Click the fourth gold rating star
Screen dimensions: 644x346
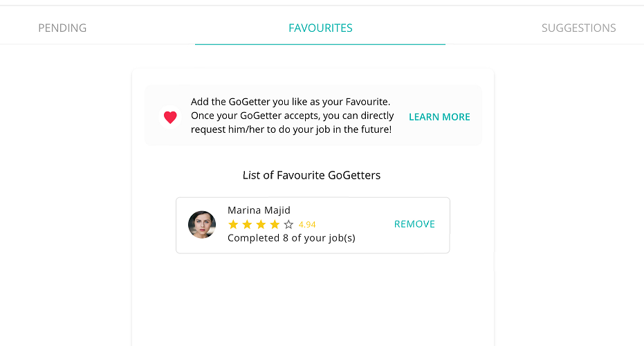pos(275,224)
